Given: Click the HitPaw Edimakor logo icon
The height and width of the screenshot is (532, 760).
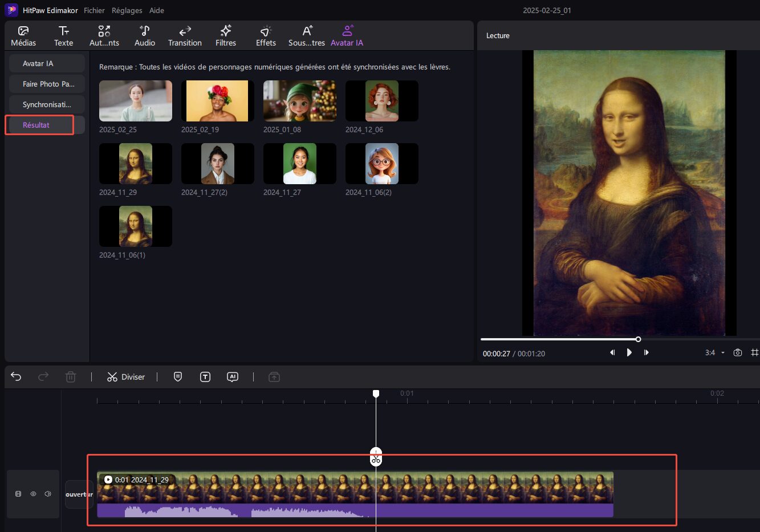Looking at the screenshot, I should tap(11, 10).
